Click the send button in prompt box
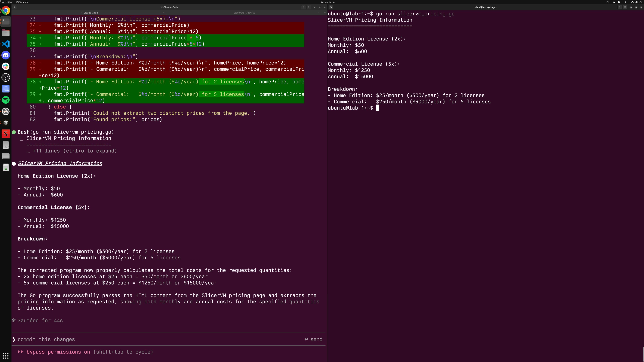 tap(313, 339)
